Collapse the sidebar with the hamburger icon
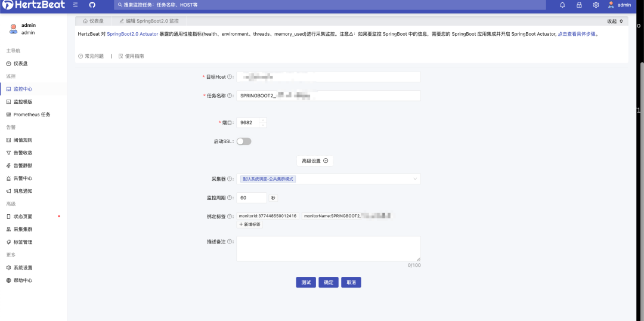 (x=76, y=5)
